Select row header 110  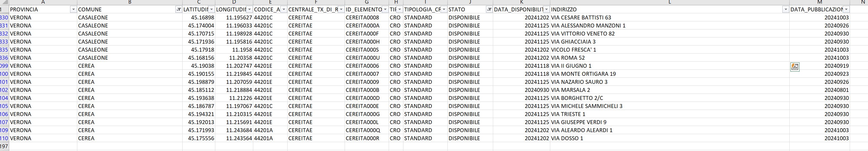click(4, 138)
